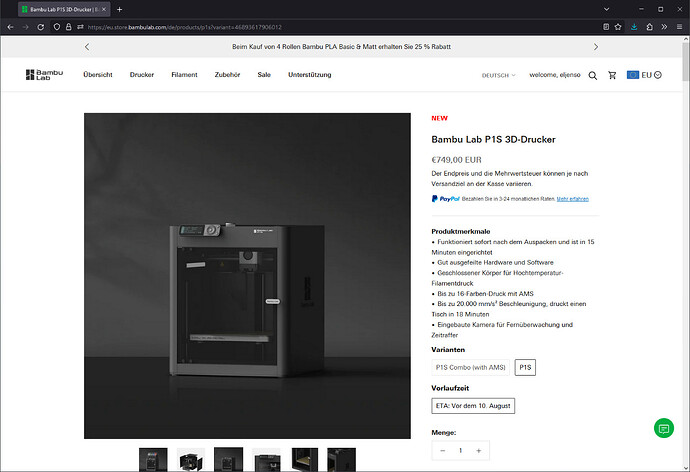
Task: Open the downloads arrow icon
Action: tap(634, 27)
